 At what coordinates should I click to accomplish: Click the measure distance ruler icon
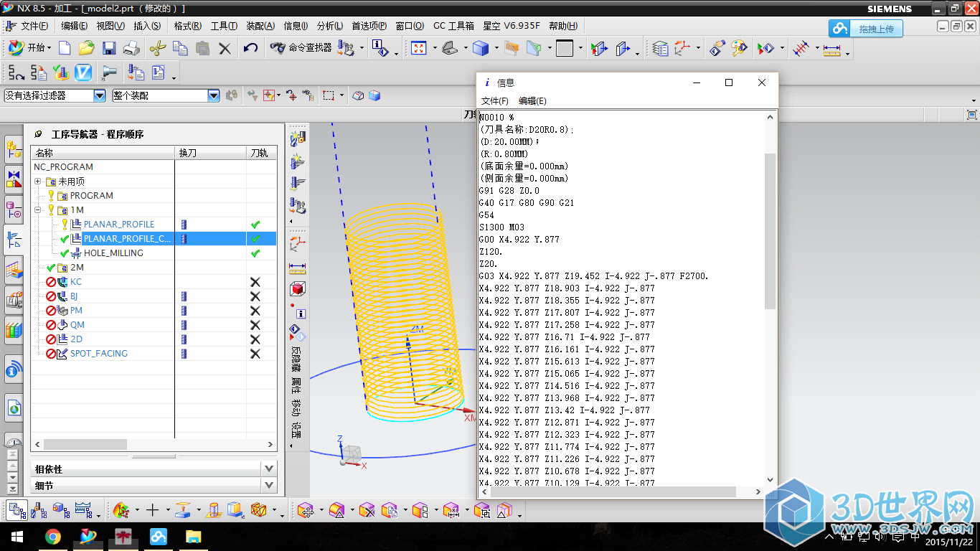click(x=832, y=49)
